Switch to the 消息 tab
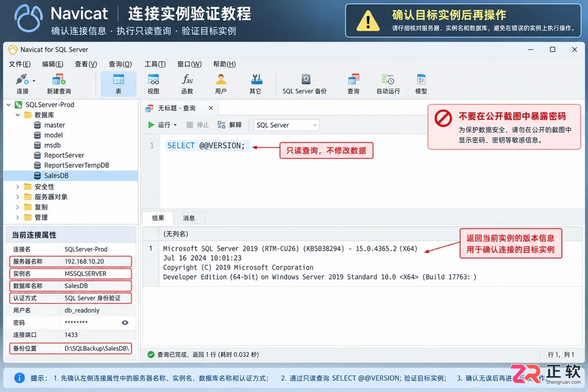Screen dimensions: 588x392 [x=189, y=218]
